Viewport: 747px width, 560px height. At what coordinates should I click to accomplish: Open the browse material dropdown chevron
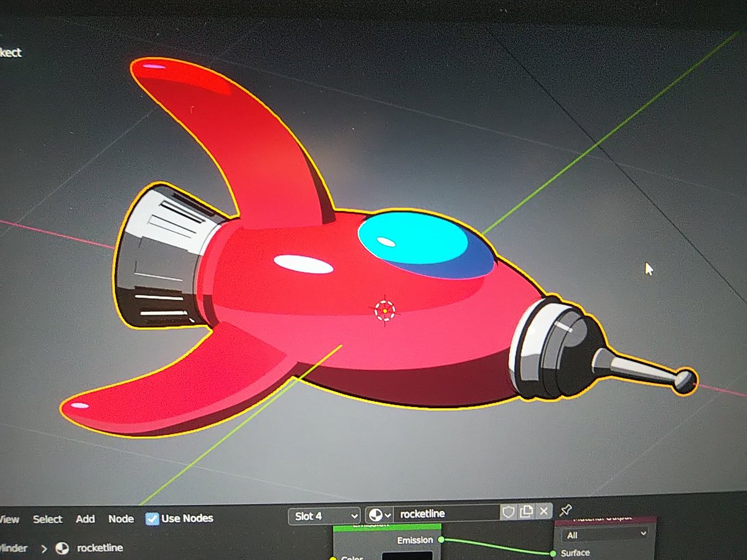click(387, 516)
